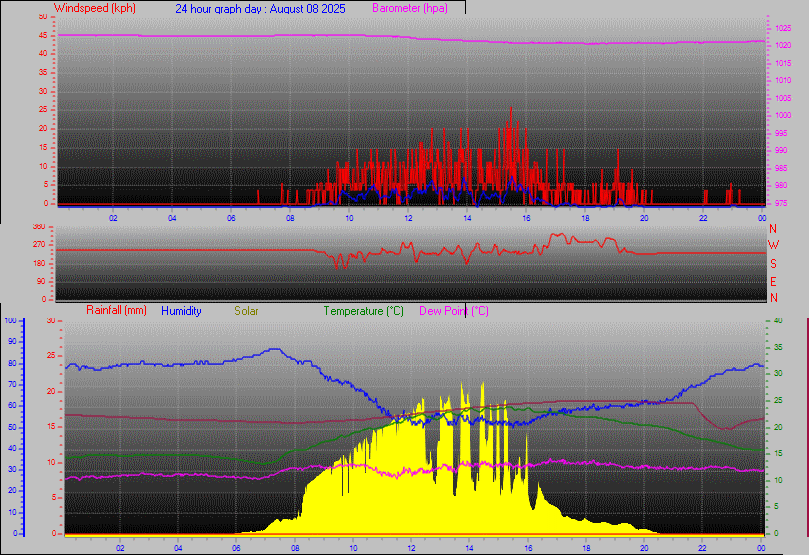809x555 pixels.
Task: Click barometer axis value "995"
Action: 781,133
